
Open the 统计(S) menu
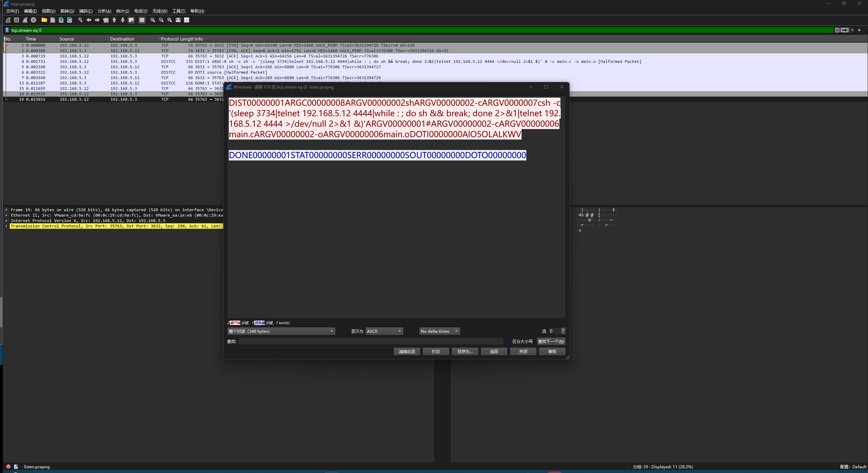click(x=122, y=11)
